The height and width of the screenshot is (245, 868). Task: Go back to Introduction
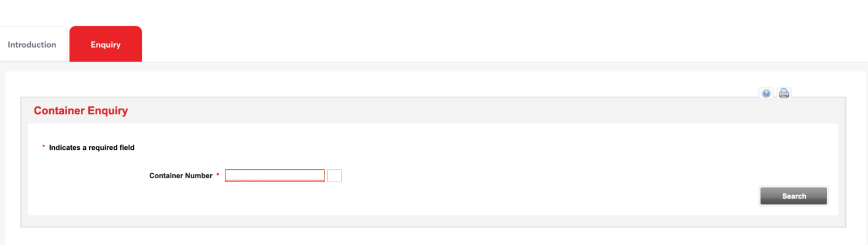tap(32, 45)
